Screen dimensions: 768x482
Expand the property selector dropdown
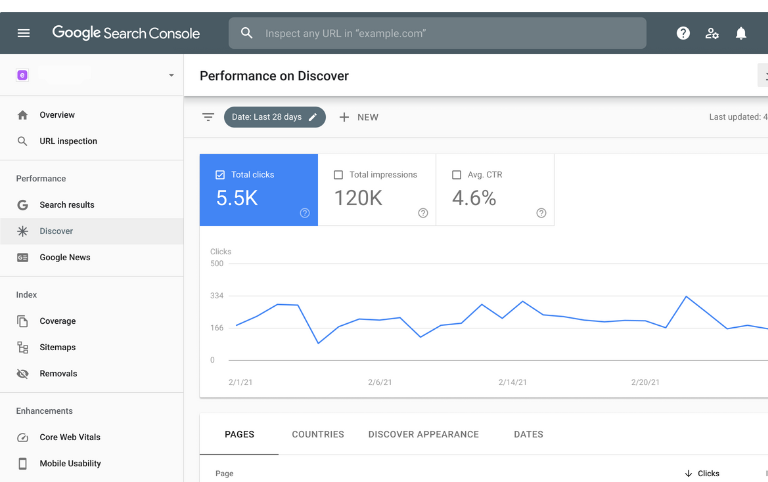pyautogui.click(x=171, y=76)
